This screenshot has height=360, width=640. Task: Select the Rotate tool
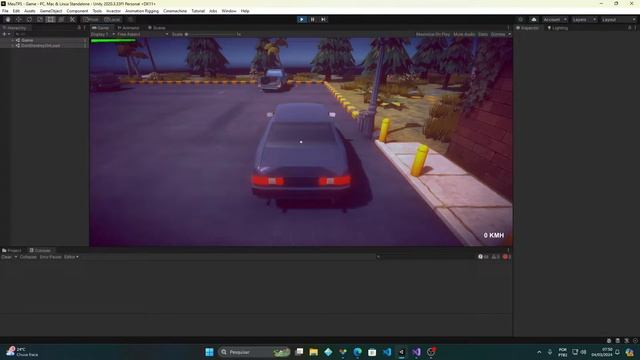[29, 20]
